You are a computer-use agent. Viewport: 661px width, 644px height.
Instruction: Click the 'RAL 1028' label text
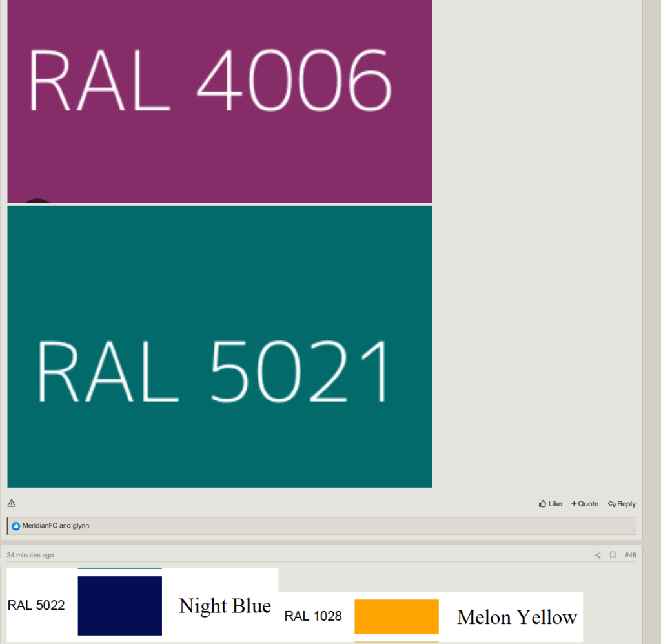coord(313,616)
